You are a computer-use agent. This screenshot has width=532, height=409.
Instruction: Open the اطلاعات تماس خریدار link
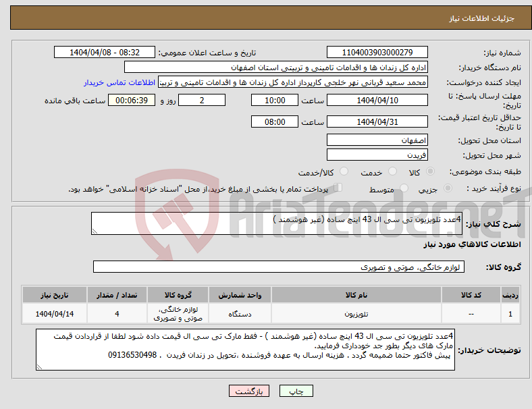119,82
